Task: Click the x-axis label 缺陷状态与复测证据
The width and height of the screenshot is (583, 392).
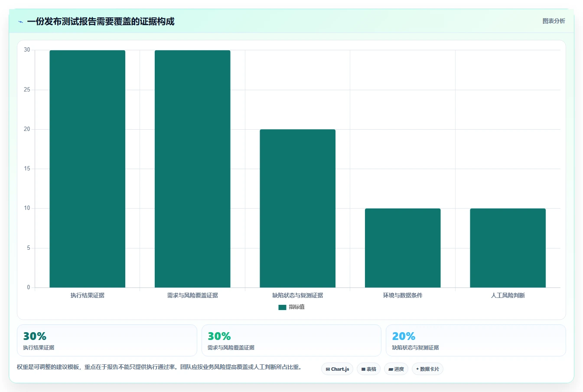Action: (x=298, y=295)
